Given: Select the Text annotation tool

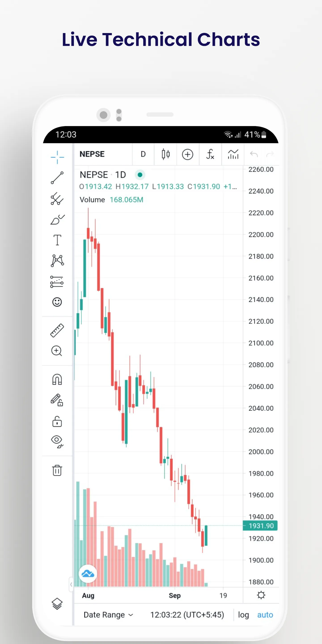Looking at the screenshot, I should point(57,240).
